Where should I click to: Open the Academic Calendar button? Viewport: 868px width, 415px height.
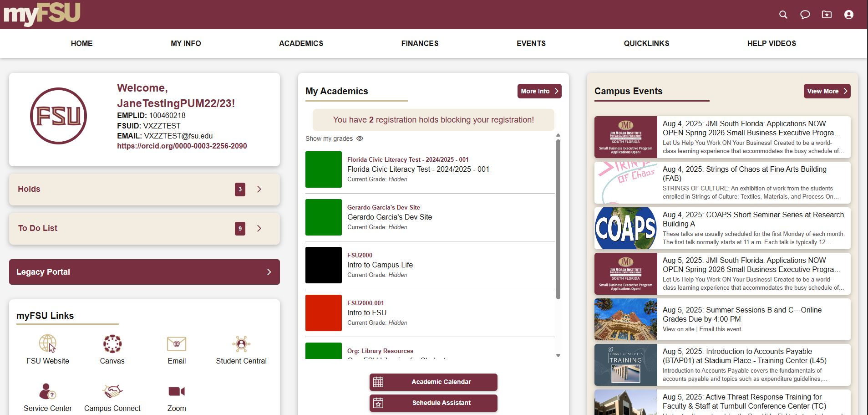pyautogui.click(x=433, y=382)
